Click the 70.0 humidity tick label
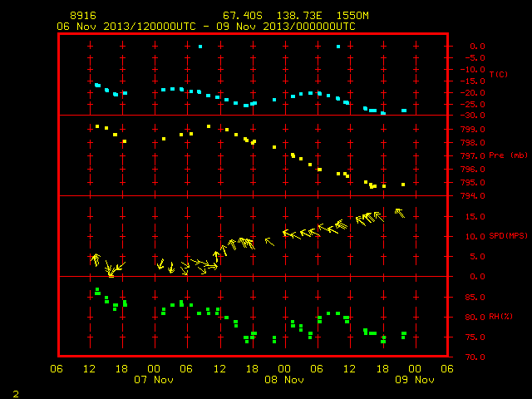This screenshot has width=532, height=399. pyautogui.click(x=475, y=357)
